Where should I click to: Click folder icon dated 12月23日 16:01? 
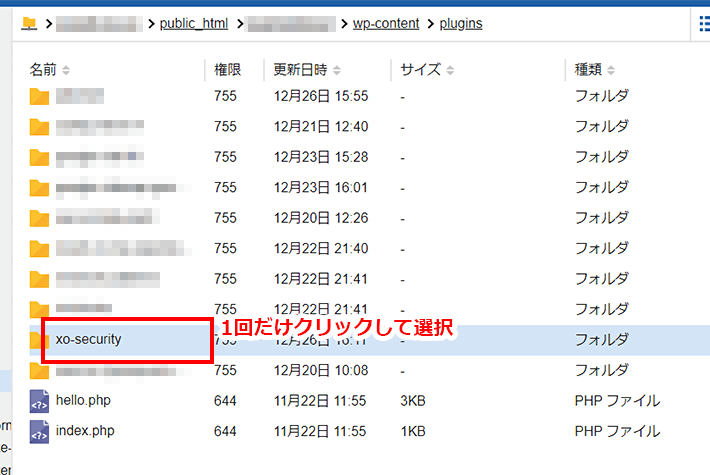(39, 188)
